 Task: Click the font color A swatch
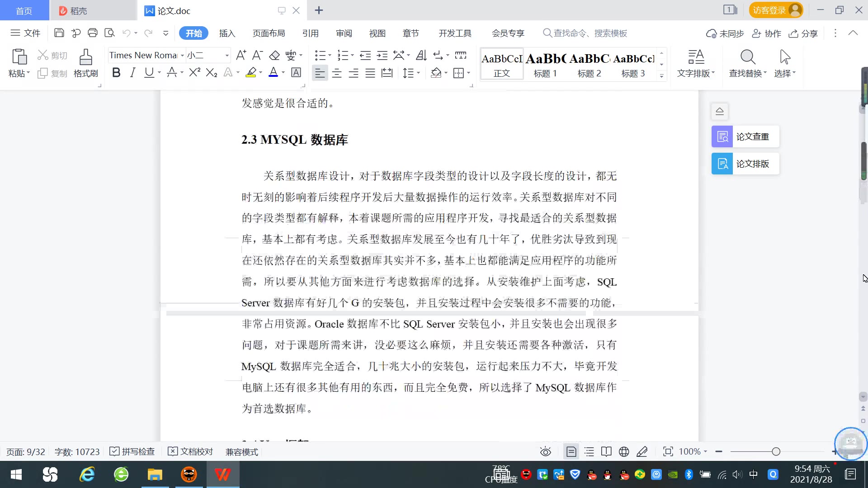click(x=273, y=72)
